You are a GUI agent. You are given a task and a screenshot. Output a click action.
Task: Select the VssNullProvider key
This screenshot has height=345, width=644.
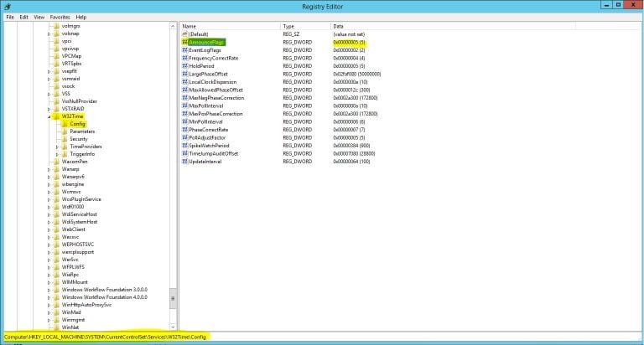click(x=80, y=101)
